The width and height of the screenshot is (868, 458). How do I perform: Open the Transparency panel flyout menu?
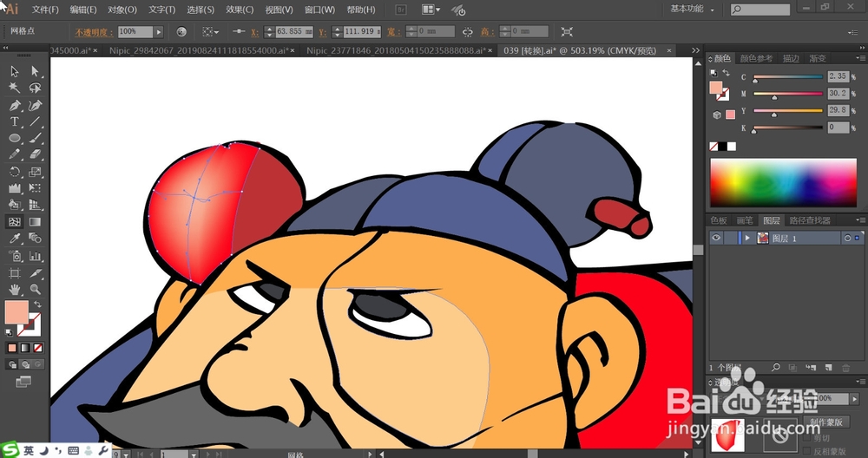859,382
